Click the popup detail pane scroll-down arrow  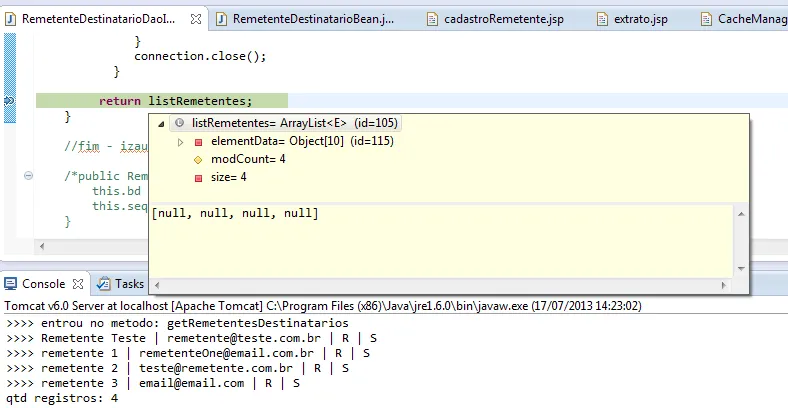[741, 269]
